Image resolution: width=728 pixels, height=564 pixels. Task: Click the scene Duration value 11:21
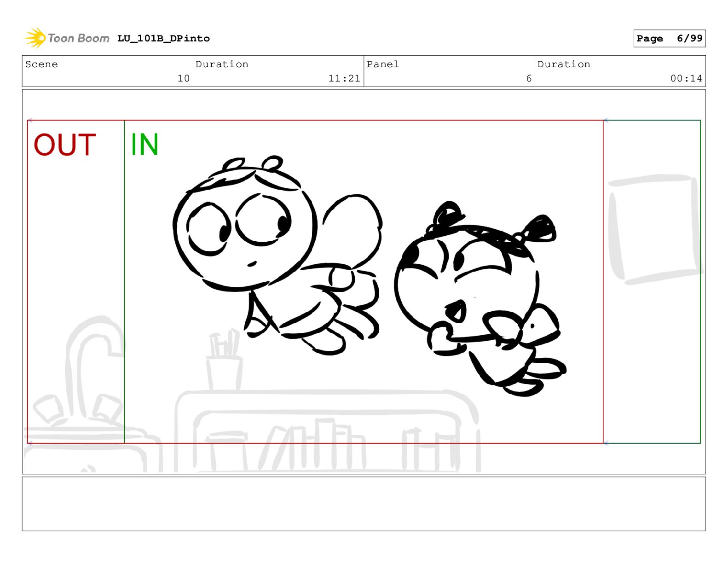(x=344, y=79)
